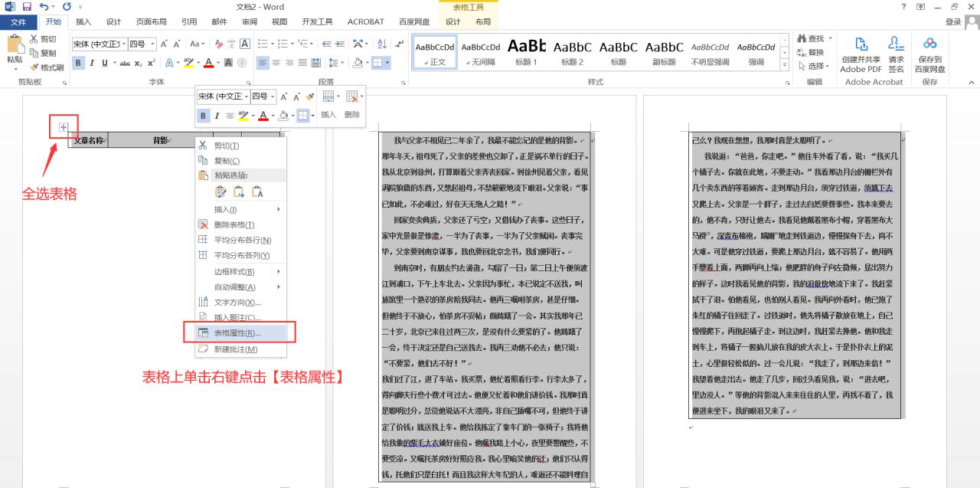Image resolution: width=980 pixels, height=488 pixels.
Task: Apply the 标题 1 heading style
Action: coord(526,52)
